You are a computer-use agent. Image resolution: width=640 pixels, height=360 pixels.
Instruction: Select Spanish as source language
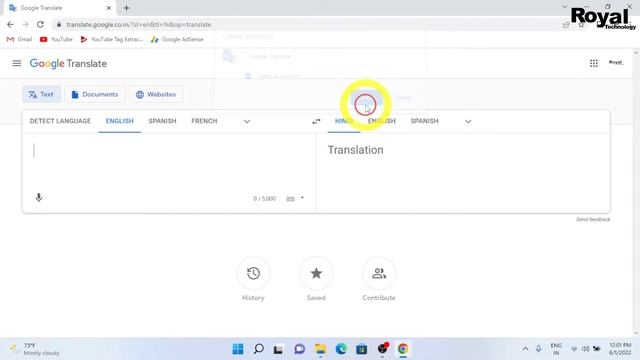pyautogui.click(x=162, y=121)
